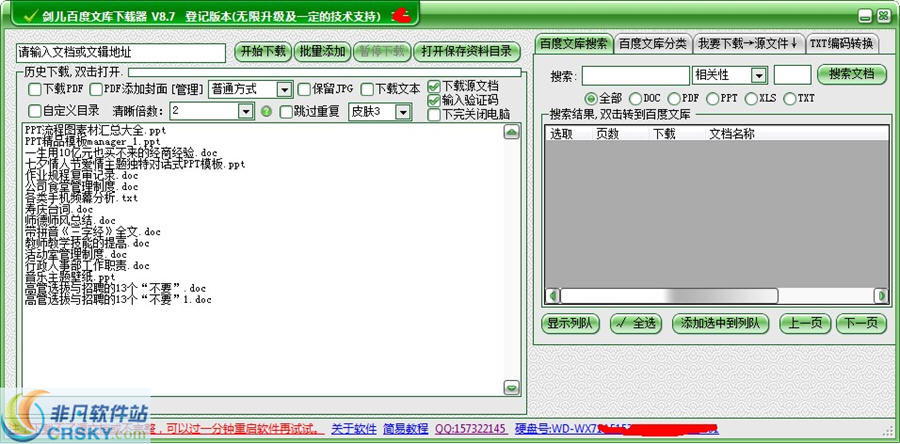Image resolution: width=900 pixels, height=444 pixels.
Task: Click the list scroll-up arrow icon
Action: pyautogui.click(x=511, y=133)
